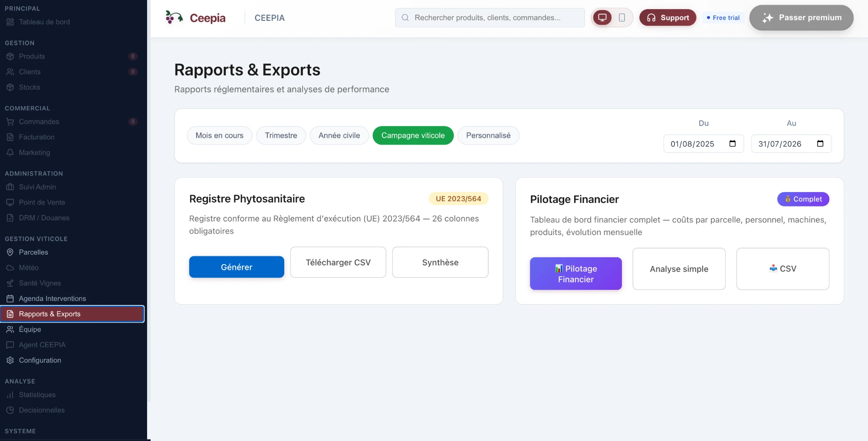Open calendar picker for the Du date
The width and height of the screenshot is (868, 441).
(733, 144)
